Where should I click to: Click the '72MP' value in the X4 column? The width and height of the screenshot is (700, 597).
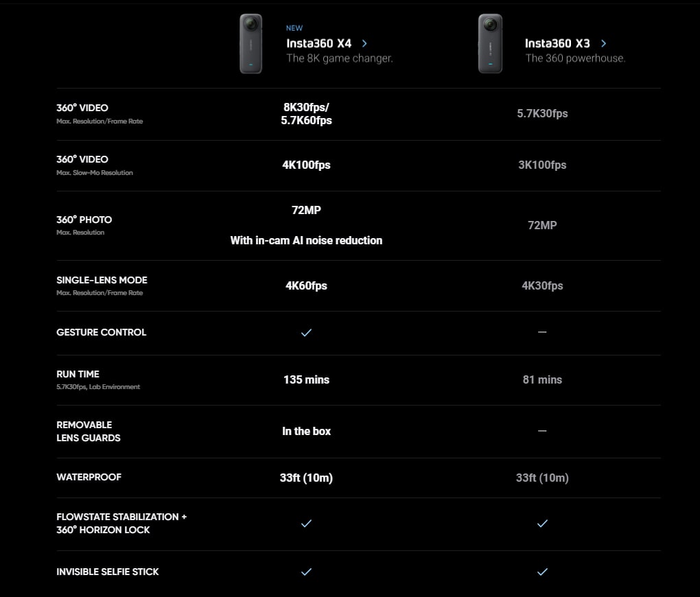point(306,210)
